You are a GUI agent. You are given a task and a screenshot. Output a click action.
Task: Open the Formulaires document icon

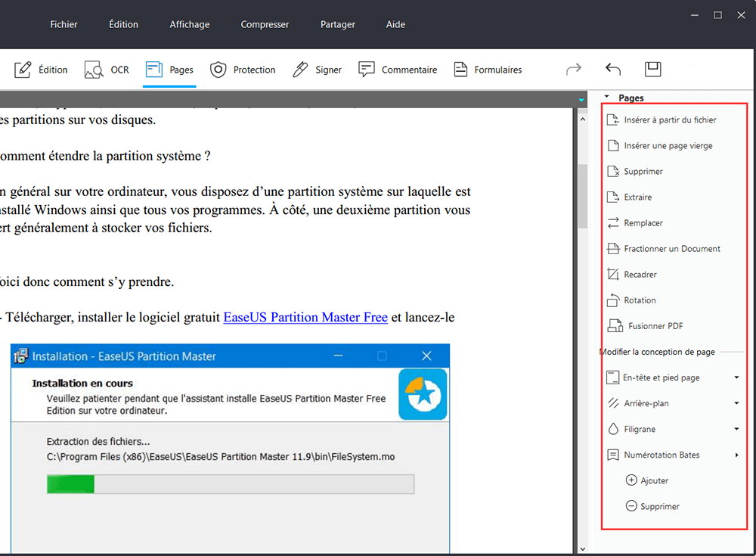point(460,70)
